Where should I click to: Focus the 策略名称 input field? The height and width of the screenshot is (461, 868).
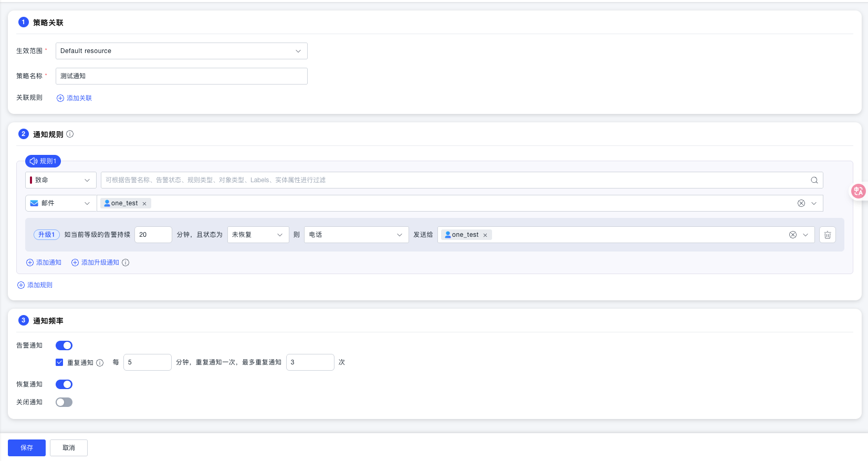pyautogui.click(x=182, y=76)
